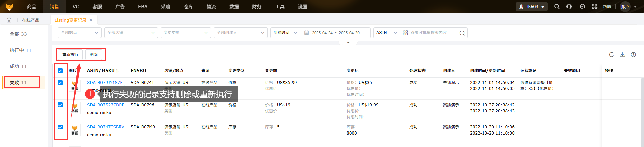The height and width of the screenshot is (147, 644).
Task: Click the refresh icon above the table
Action: point(611,55)
